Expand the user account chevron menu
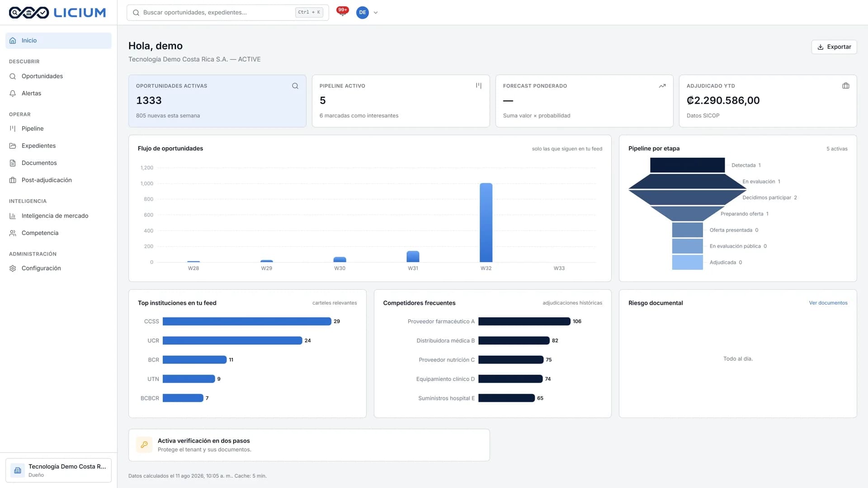Image resolution: width=868 pixels, height=488 pixels. click(376, 13)
